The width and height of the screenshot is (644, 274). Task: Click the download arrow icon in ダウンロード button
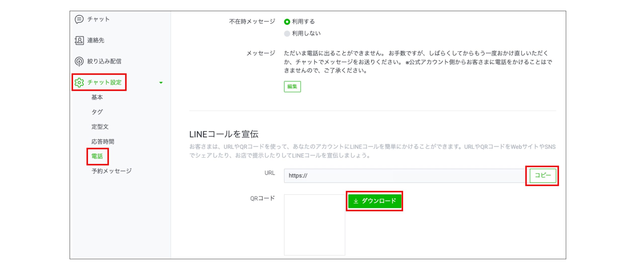coord(356,201)
